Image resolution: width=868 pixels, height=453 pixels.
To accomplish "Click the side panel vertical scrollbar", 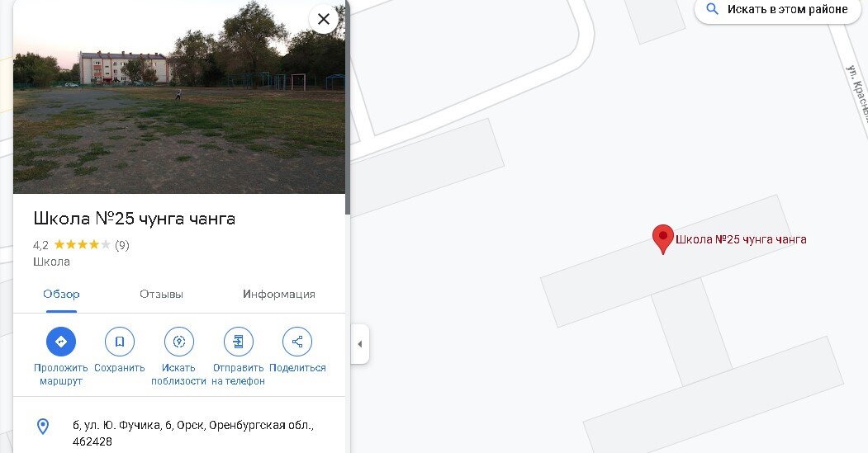I will [348, 108].
